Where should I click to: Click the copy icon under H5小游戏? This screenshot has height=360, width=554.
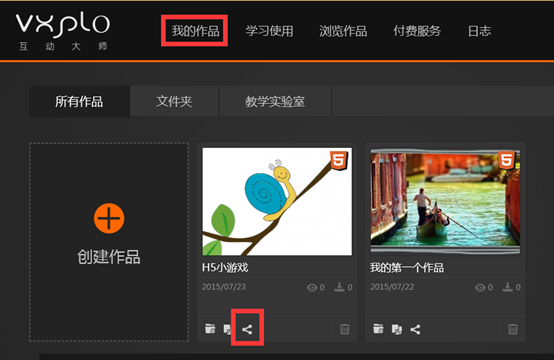[x=228, y=329]
